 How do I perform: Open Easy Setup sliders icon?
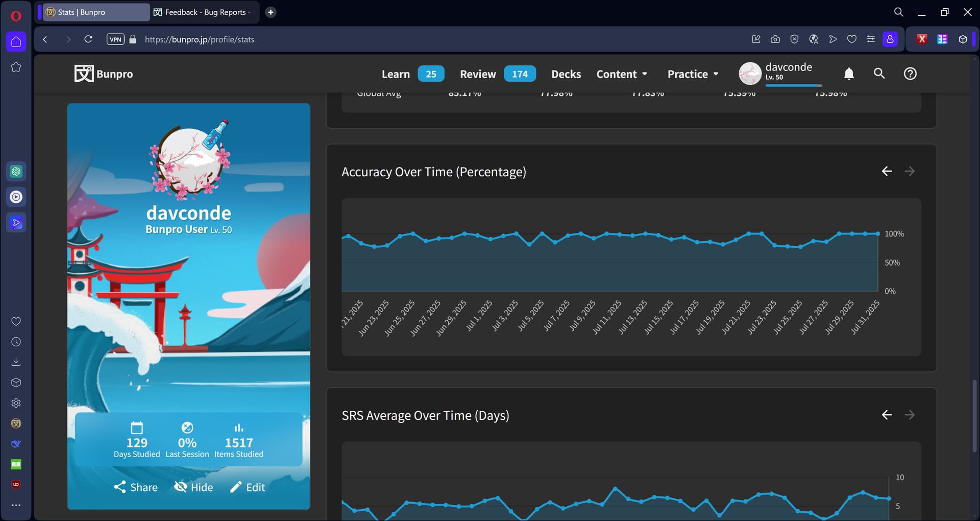[871, 39]
